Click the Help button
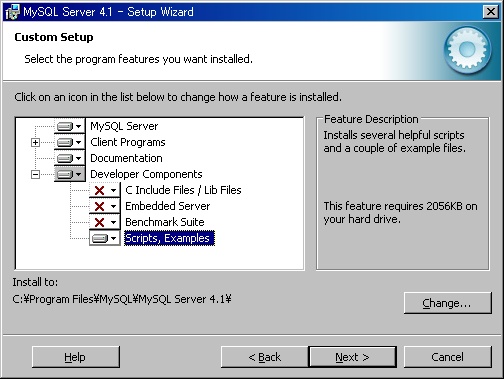 pyautogui.click(x=76, y=357)
